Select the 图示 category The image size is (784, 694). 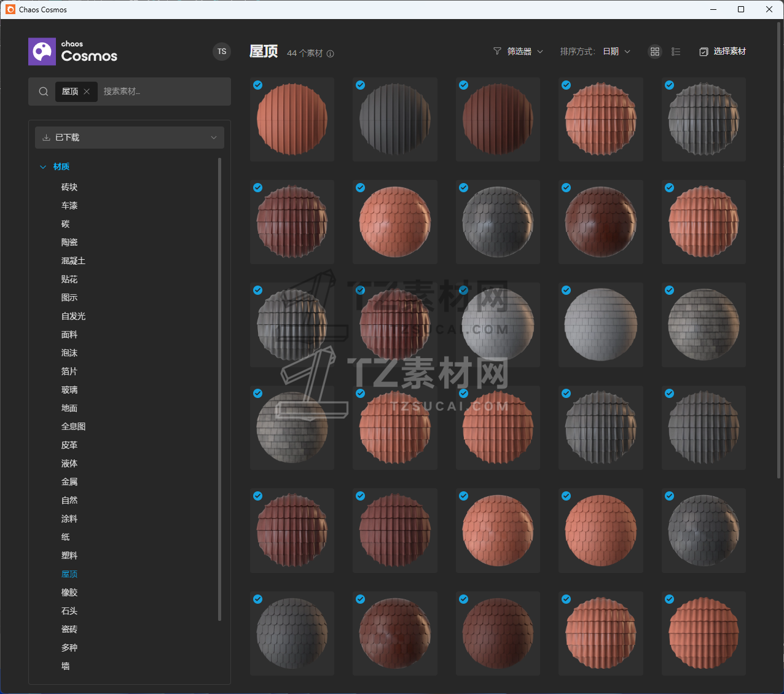pos(69,298)
